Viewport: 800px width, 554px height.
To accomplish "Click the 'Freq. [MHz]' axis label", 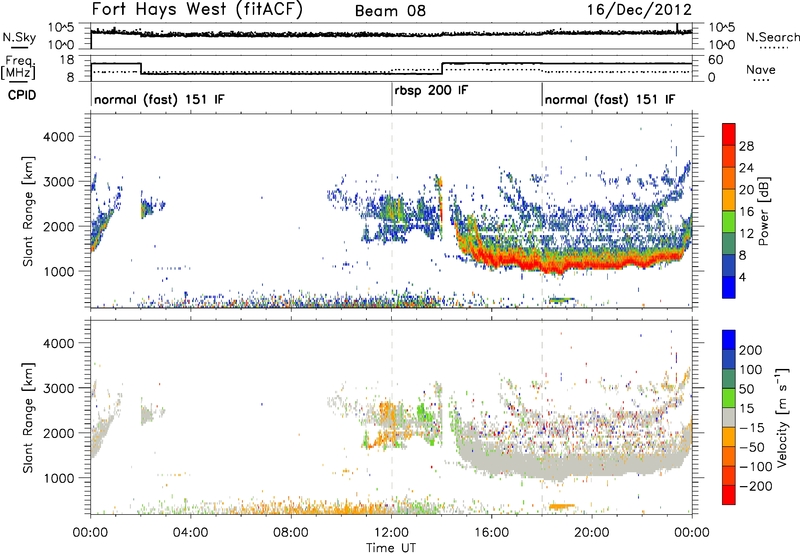I will pos(19,67).
